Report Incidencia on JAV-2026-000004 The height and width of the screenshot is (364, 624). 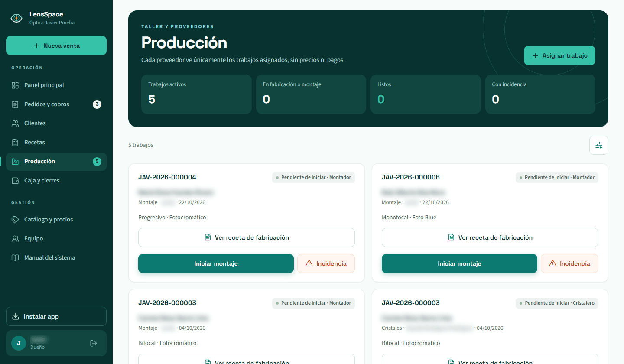(x=326, y=263)
